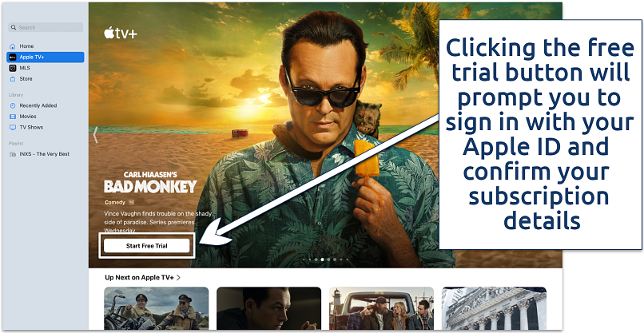The height and width of the screenshot is (333, 644).
Task: Select the INXS - The Very Best playlist
Action: click(x=46, y=154)
